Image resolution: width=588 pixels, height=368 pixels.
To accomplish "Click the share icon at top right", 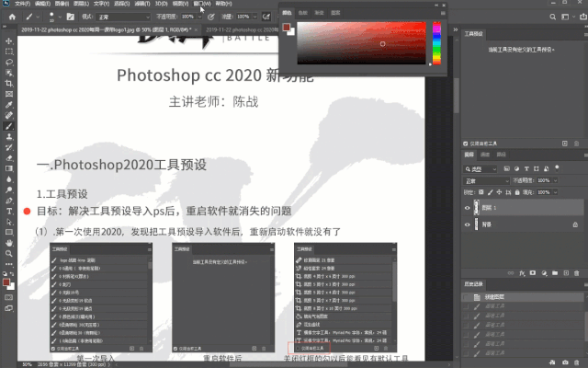I will [583, 17].
